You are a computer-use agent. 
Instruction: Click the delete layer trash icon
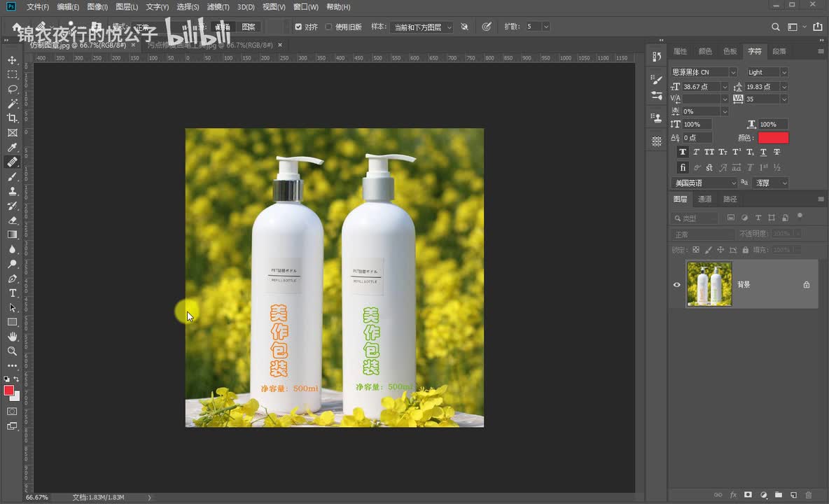pyautogui.click(x=809, y=495)
